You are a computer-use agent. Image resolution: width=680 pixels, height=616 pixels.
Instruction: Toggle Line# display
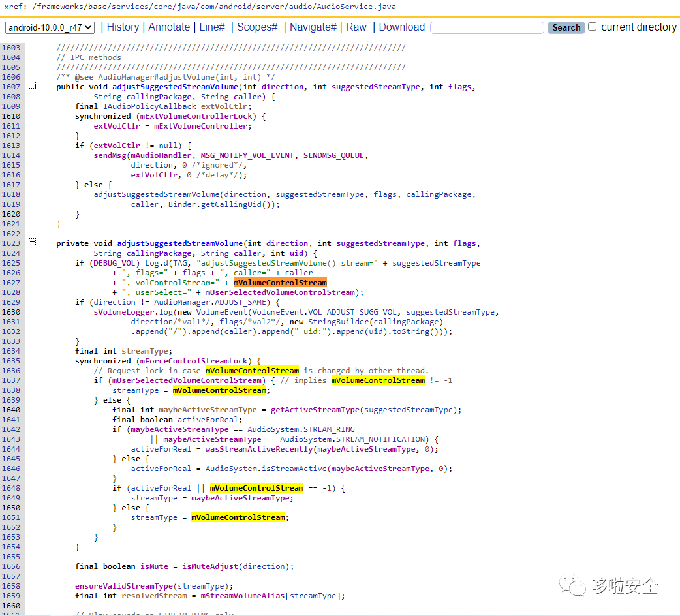click(212, 27)
